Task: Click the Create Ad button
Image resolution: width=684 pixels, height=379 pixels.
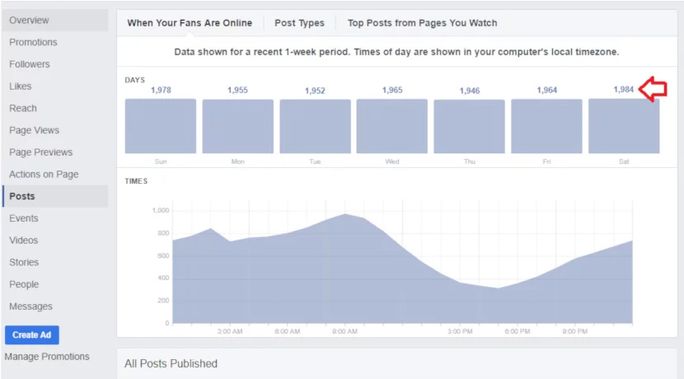Action: (32, 335)
